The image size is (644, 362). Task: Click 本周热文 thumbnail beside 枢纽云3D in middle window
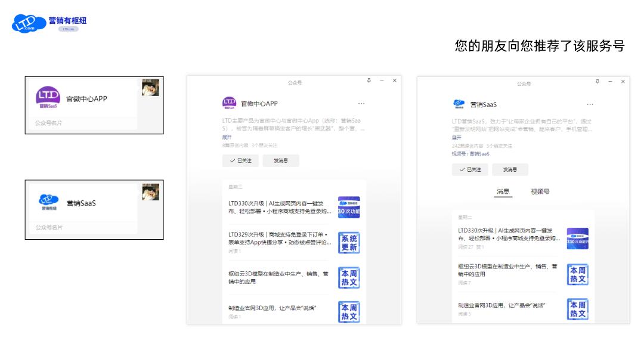pos(349,278)
